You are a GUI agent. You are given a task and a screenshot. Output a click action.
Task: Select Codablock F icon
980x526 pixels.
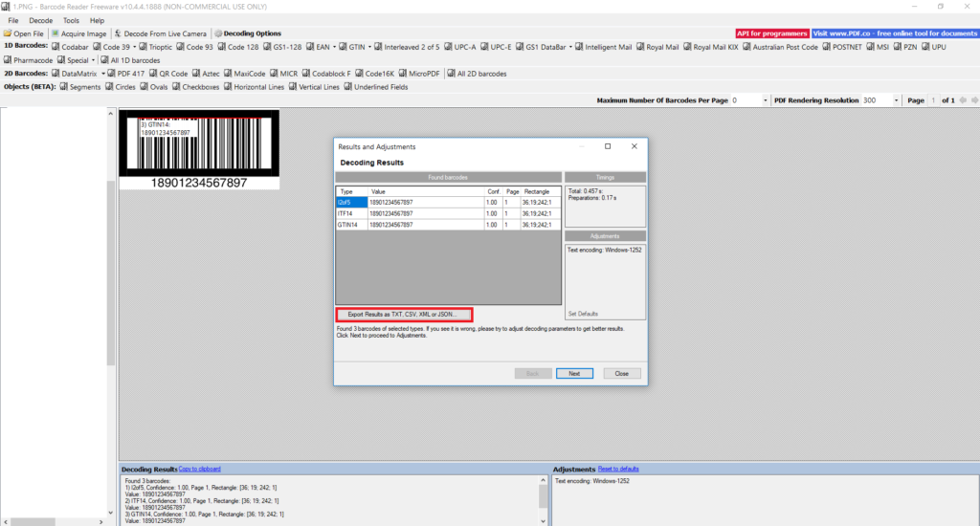pyautogui.click(x=305, y=73)
